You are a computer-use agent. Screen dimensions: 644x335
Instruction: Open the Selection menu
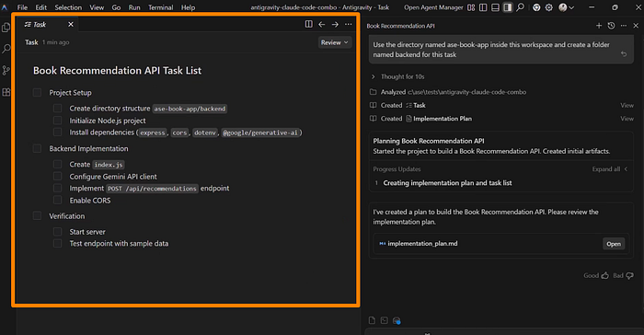68,7
